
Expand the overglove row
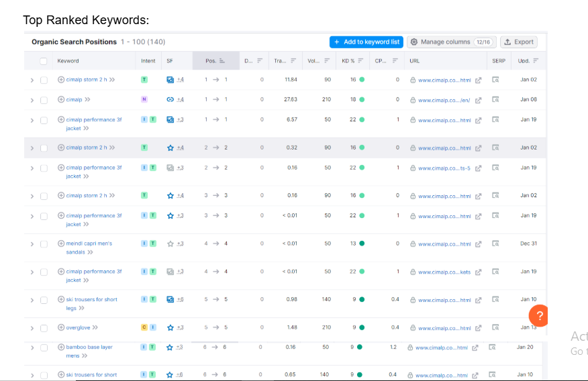pyautogui.click(x=32, y=328)
